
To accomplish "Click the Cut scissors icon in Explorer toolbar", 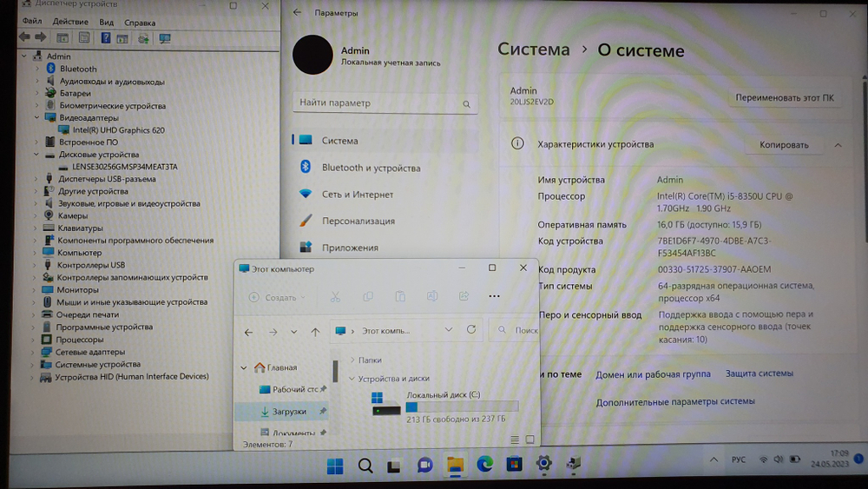I will [335, 297].
